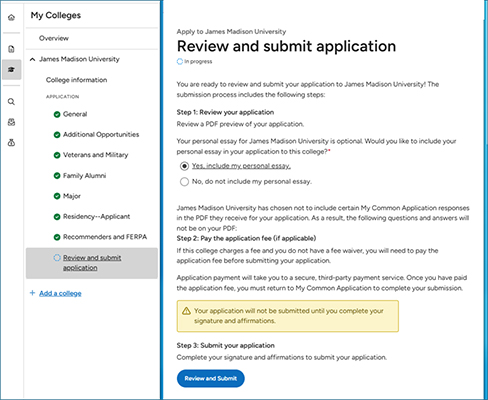This screenshot has width=488, height=400.
Task: Click the green check beside Family Alumni
Action: coord(57,176)
